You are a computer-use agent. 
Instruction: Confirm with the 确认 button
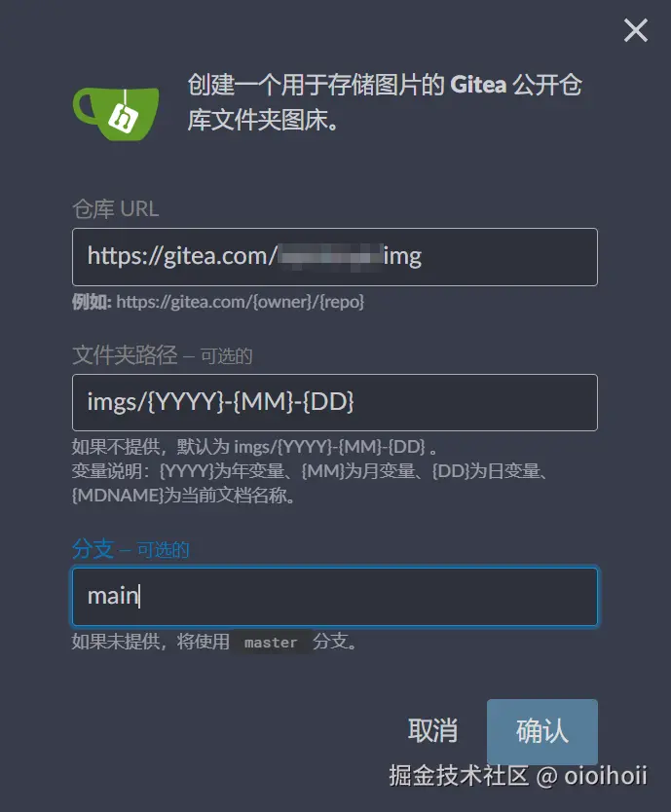pos(542,731)
